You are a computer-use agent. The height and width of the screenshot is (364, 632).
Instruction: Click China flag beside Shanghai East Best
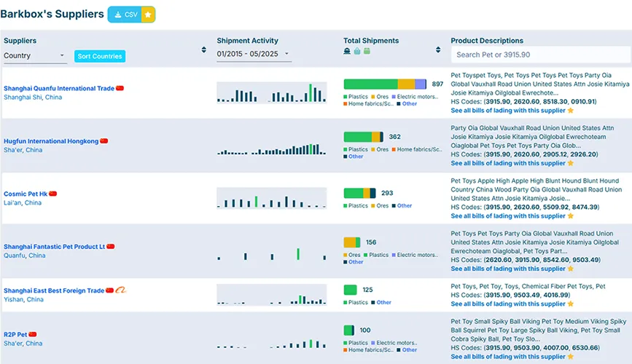click(x=109, y=290)
